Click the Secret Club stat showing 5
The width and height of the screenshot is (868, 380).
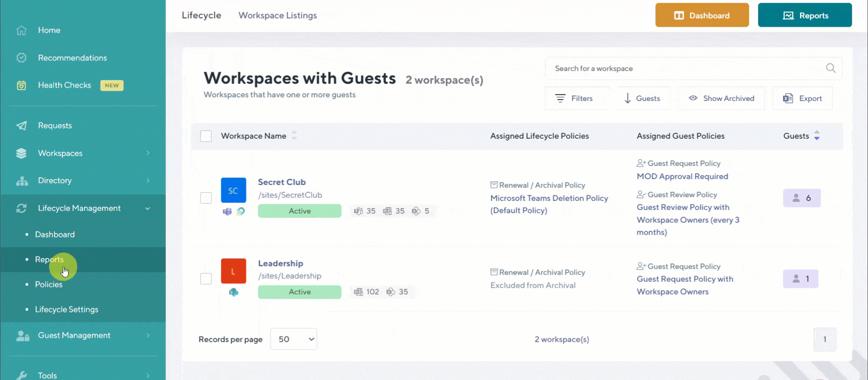coord(421,211)
